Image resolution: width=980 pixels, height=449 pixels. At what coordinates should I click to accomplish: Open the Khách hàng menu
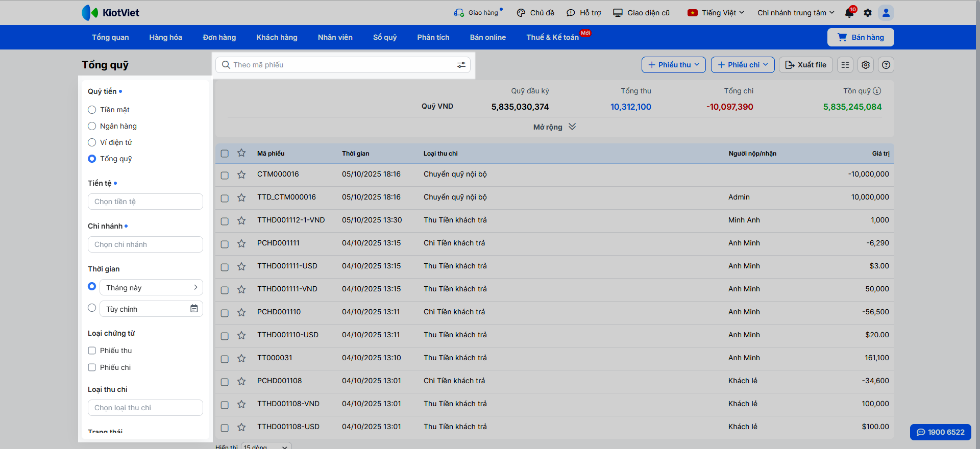click(277, 37)
